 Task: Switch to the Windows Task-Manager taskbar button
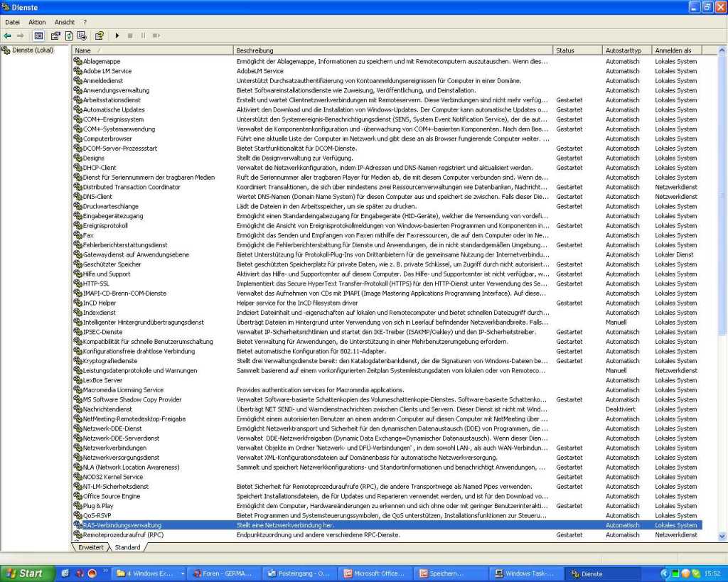pos(525,574)
